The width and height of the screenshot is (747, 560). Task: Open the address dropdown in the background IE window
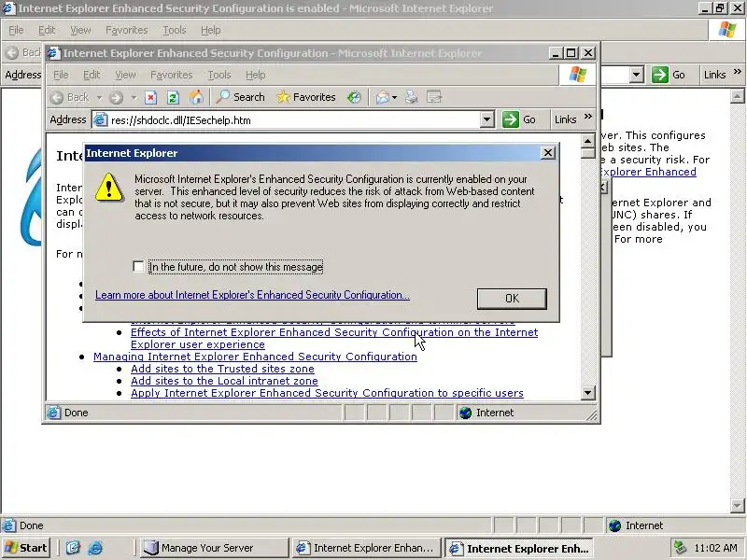coord(637,75)
